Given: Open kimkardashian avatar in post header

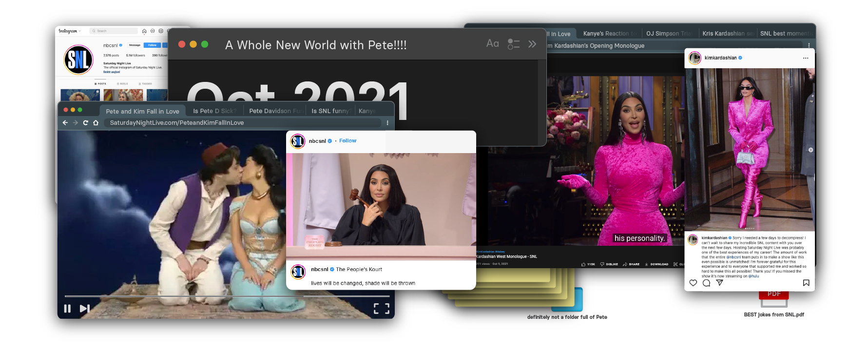Looking at the screenshot, I should pyautogui.click(x=694, y=58).
